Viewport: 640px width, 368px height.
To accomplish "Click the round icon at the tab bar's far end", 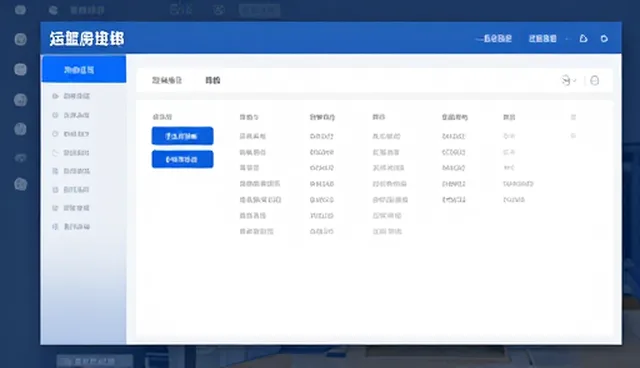I will tap(595, 80).
